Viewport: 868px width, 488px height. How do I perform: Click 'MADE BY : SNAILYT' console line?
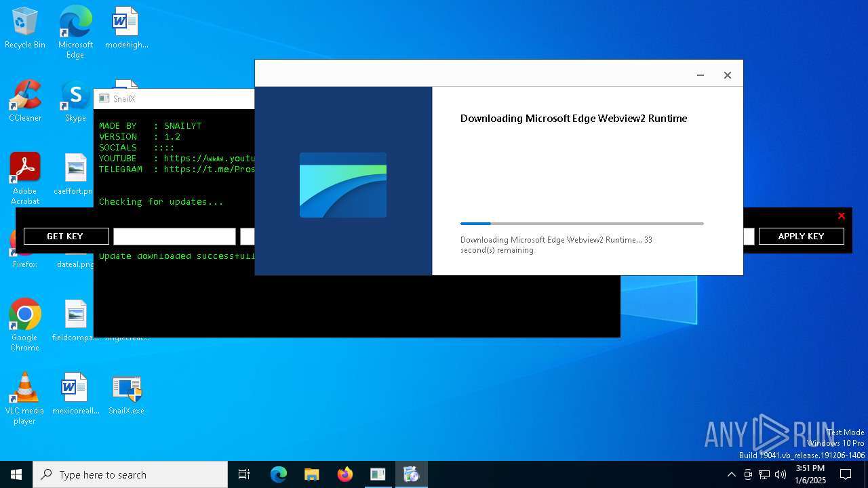[x=150, y=125]
